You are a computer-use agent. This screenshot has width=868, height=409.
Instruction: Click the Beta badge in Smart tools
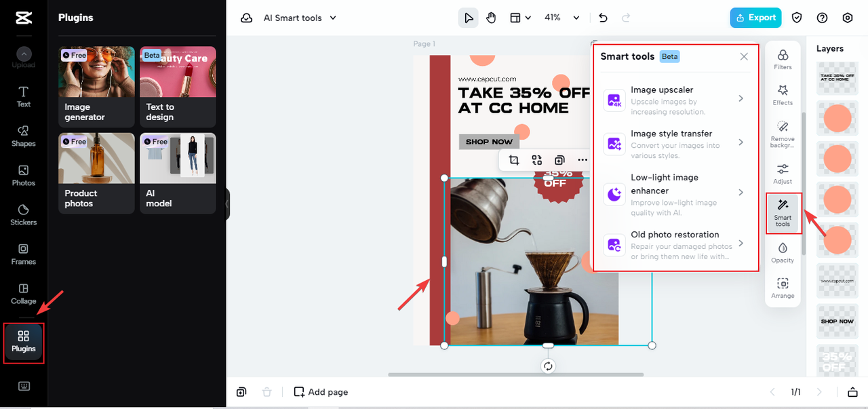click(669, 56)
